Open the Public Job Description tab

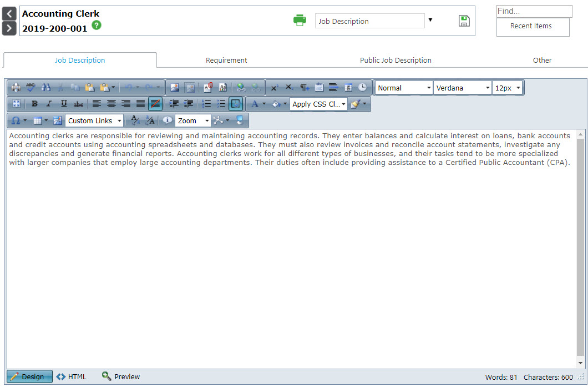pyautogui.click(x=396, y=60)
